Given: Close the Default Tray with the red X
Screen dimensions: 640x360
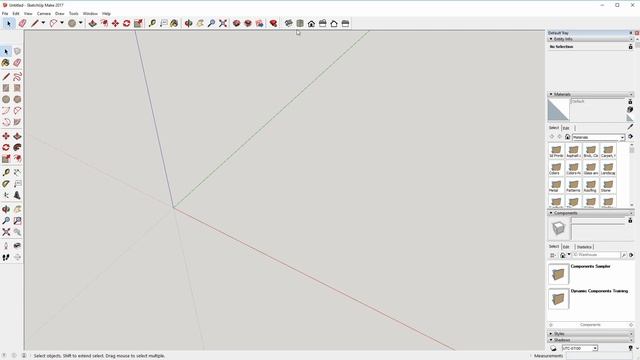Looking at the screenshot, I should (x=637, y=33).
